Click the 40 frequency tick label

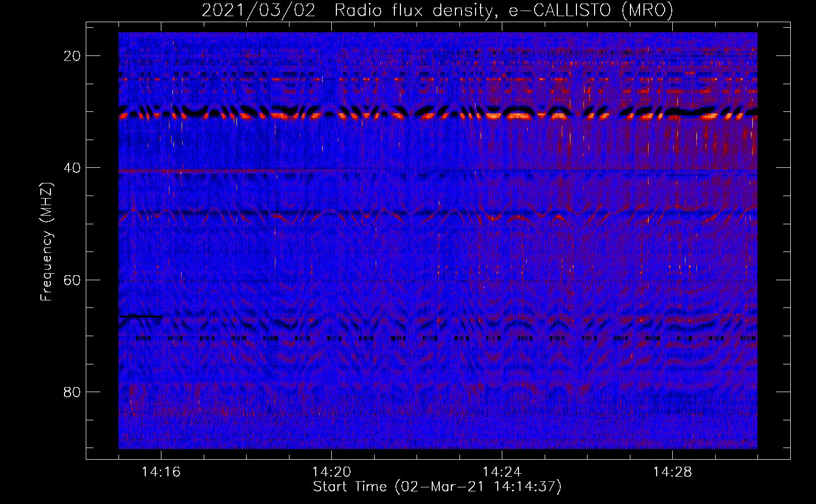tap(72, 168)
